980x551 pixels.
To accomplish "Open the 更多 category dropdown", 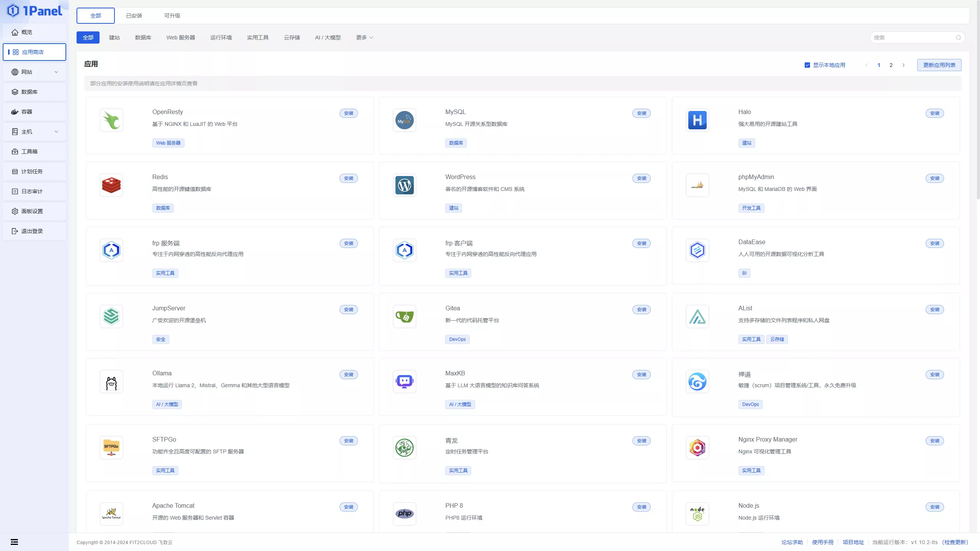I will tap(364, 37).
